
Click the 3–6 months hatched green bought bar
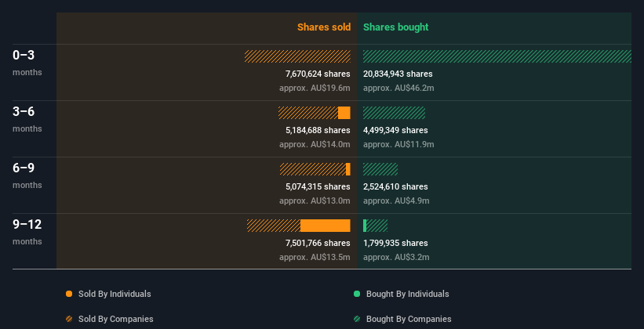pyautogui.click(x=395, y=113)
